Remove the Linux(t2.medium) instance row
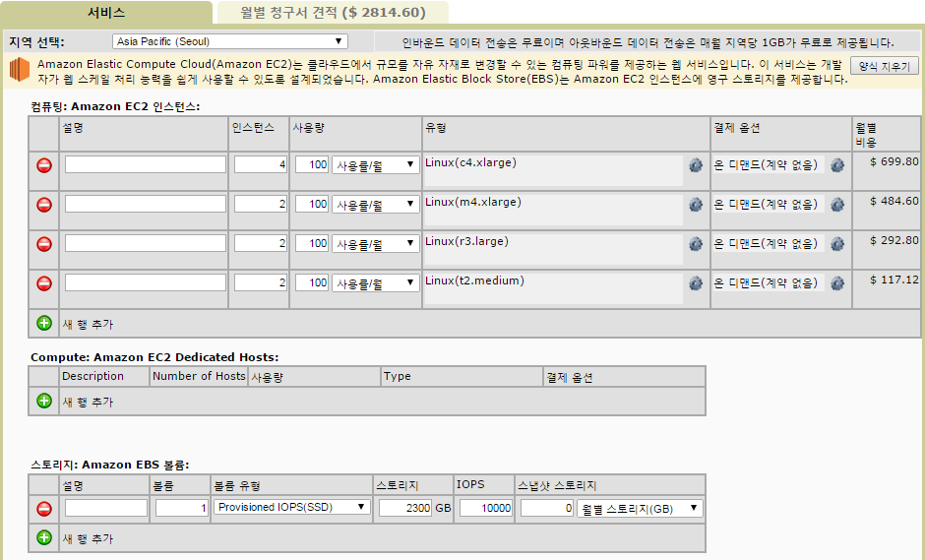Screen dimensions: 925x560 click(44, 283)
